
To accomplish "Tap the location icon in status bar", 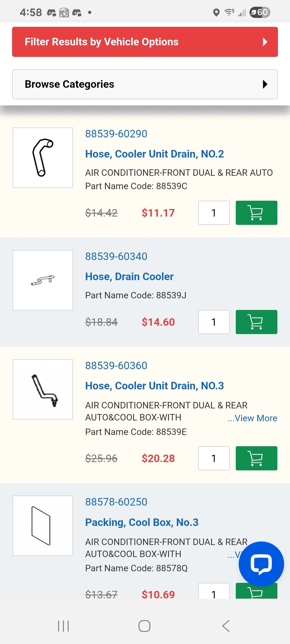I will (216, 13).
